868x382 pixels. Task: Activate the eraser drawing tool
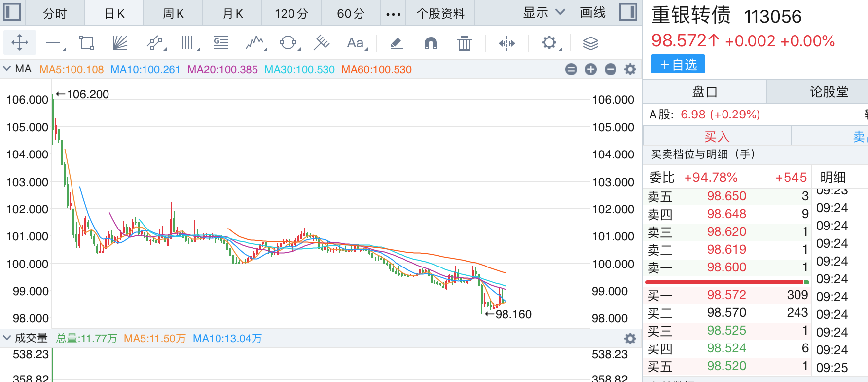tap(397, 43)
